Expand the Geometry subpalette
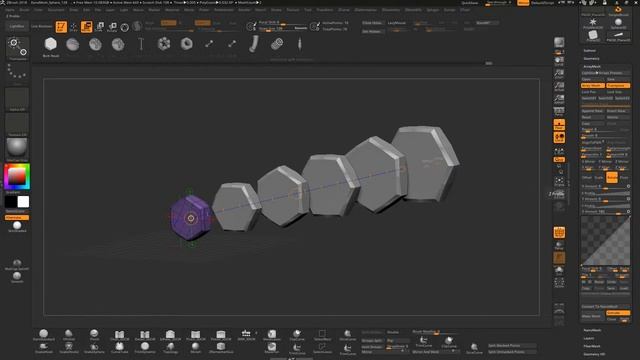 point(591,59)
